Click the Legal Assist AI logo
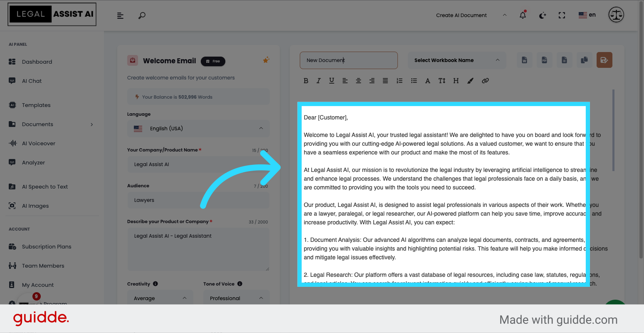This screenshot has width=644, height=333. [52, 14]
